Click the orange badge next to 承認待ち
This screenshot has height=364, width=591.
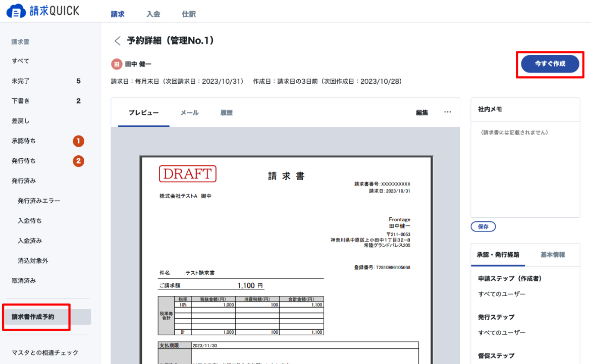pyautogui.click(x=78, y=141)
